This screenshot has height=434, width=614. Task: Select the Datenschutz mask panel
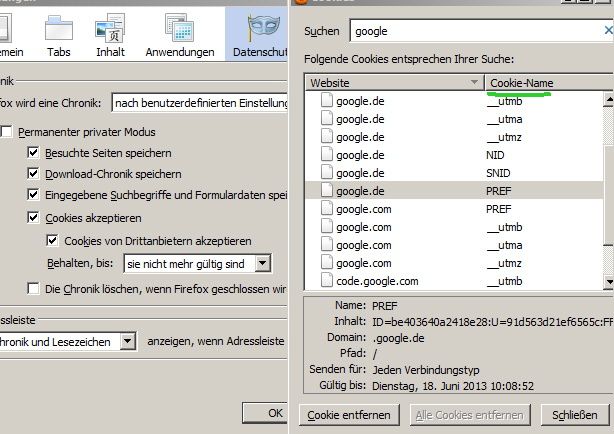[258, 36]
